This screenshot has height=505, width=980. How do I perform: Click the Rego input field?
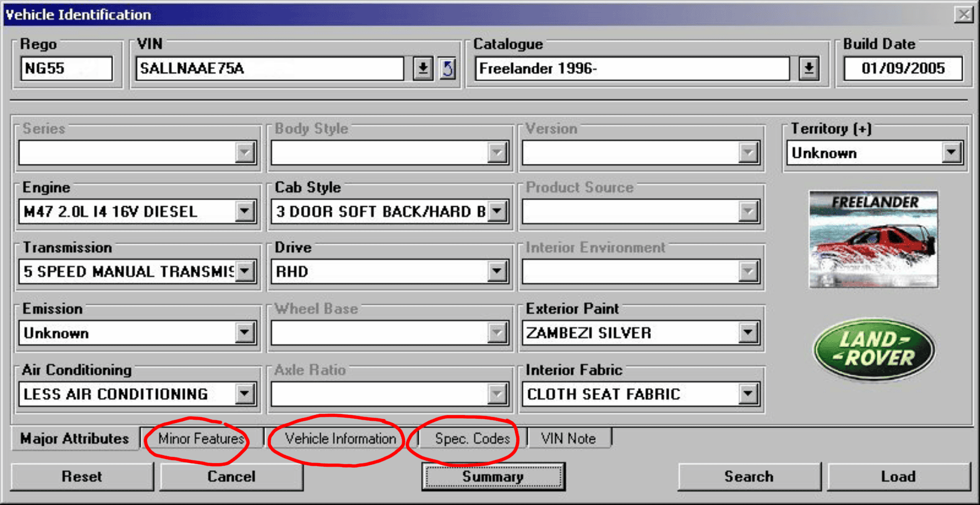pos(66,68)
